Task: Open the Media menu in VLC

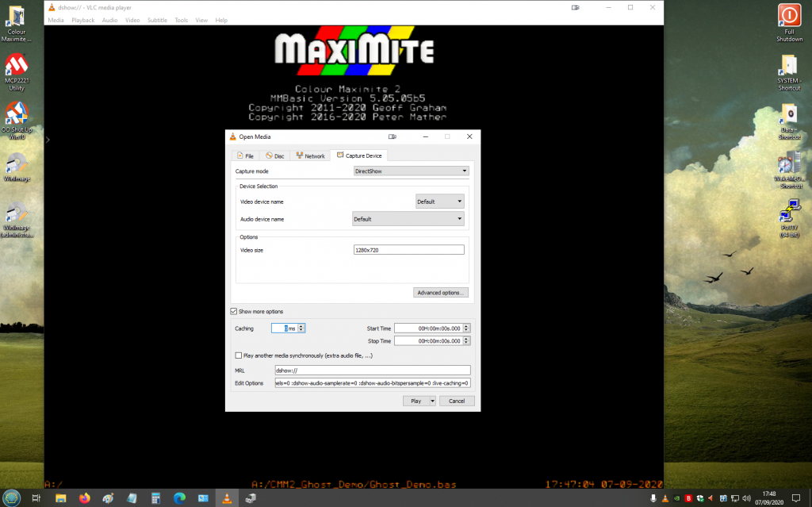Action: coord(56,20)
